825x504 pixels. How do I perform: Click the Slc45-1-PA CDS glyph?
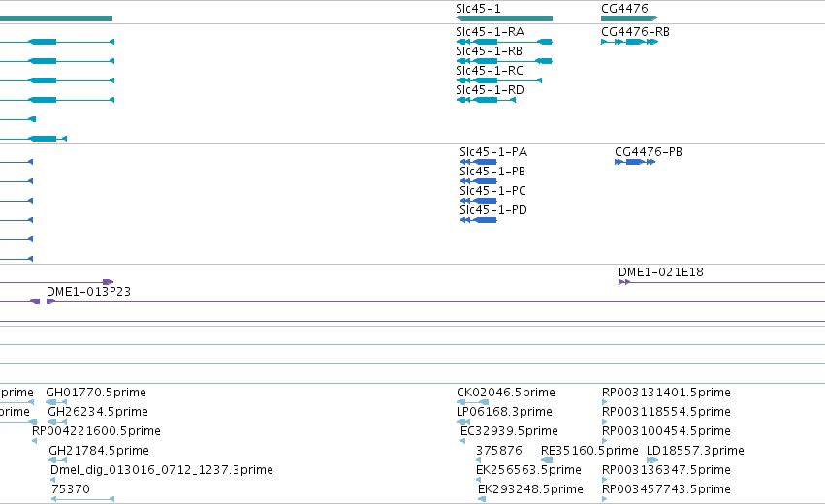pyautogui.click(x=479, y=162)
